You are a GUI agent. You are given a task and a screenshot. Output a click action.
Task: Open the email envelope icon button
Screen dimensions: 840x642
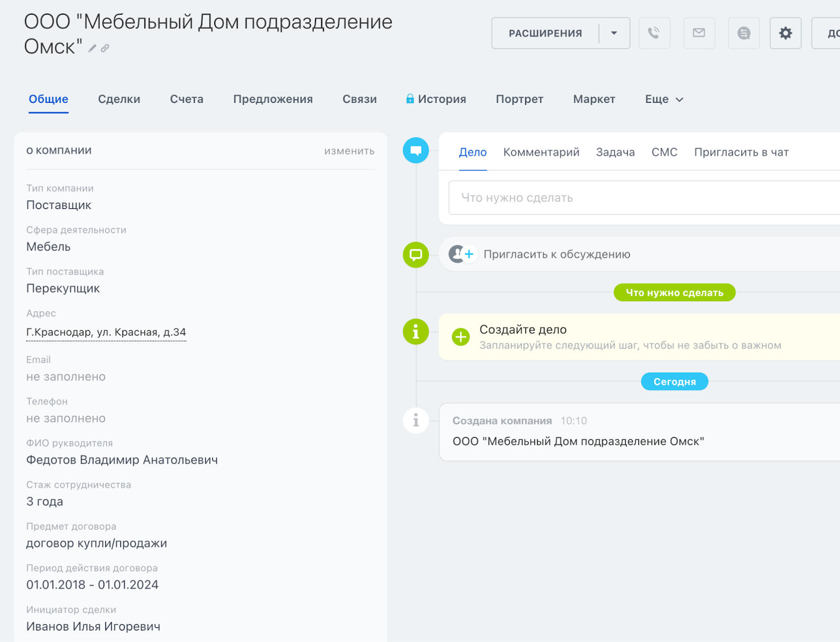coord(699,33)
